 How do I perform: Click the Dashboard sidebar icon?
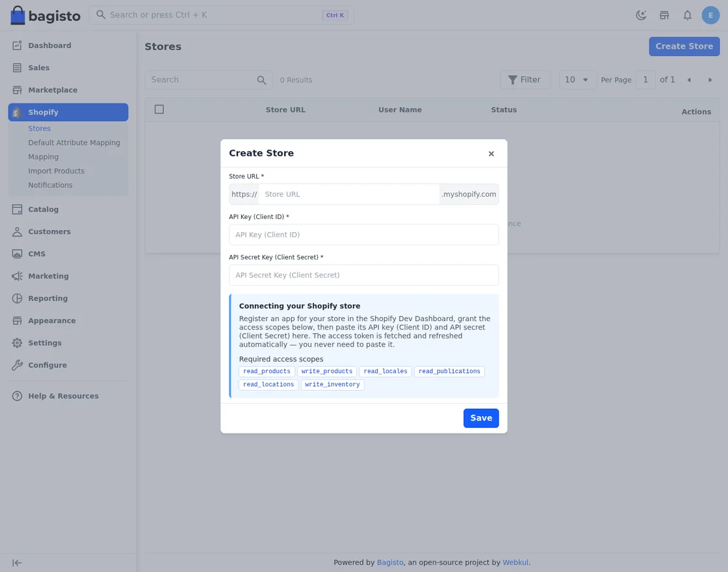point(17,45)
